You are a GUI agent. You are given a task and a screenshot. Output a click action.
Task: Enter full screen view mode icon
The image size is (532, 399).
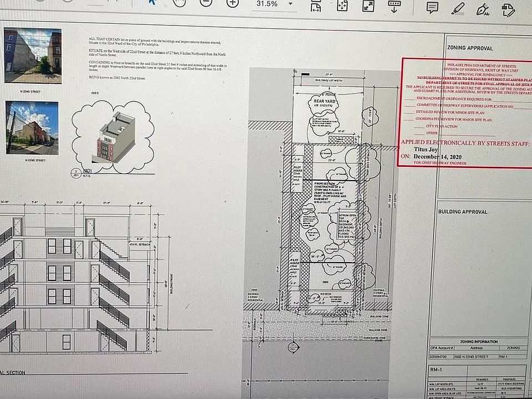(368, 6)
